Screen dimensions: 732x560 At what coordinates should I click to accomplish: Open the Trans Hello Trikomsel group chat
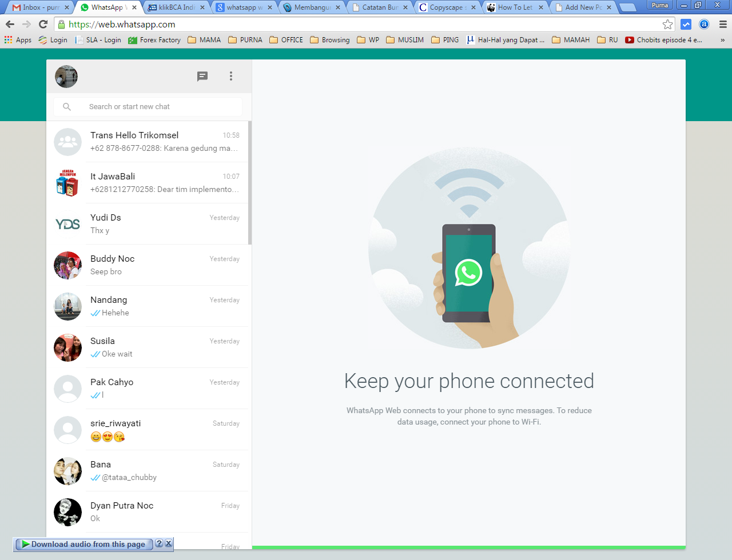click(148, 142)
